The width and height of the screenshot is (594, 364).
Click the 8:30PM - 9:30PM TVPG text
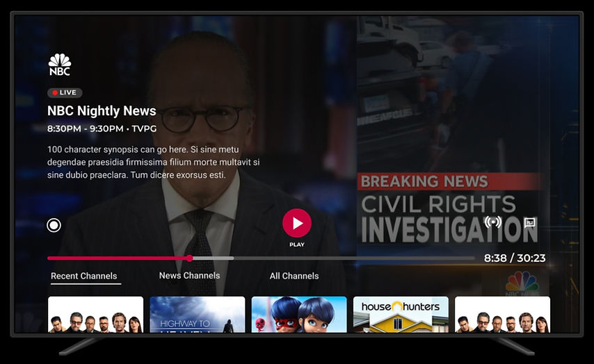click(x=102, y=129)
